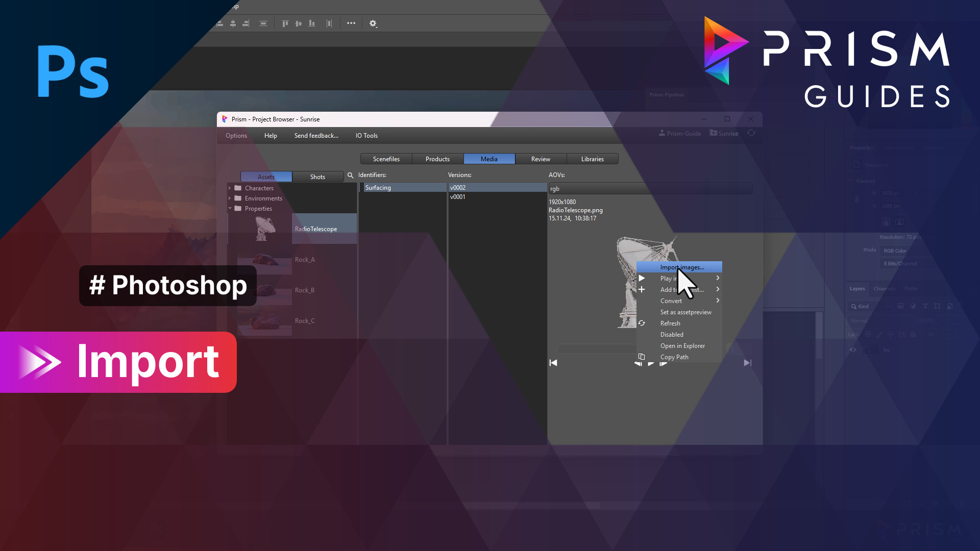The width and height of the screenshot is (980, 551).
Task: Click align top edges icon
Action: point(285,23)
